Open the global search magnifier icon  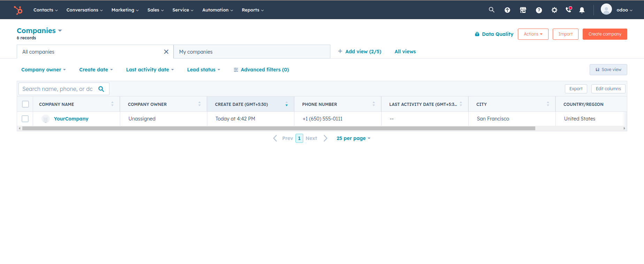(x=491, y=10)
